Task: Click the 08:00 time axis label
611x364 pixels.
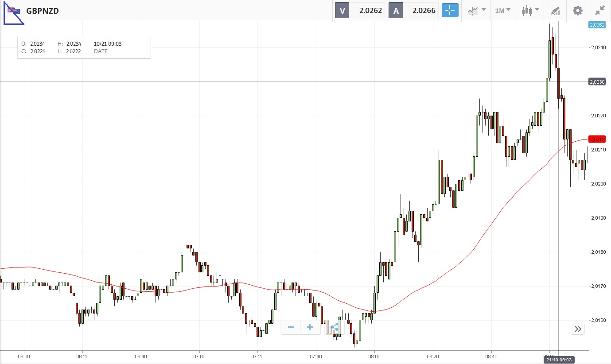Action: tap(374, 356)
